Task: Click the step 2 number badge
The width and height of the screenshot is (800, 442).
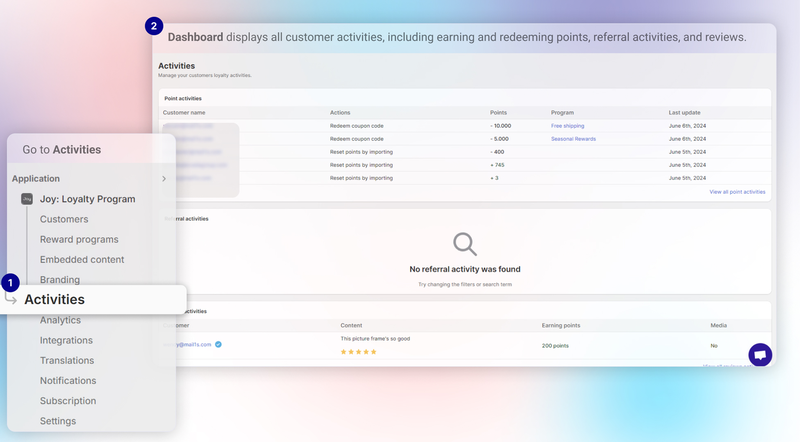Action: click(x=154, y=26)
